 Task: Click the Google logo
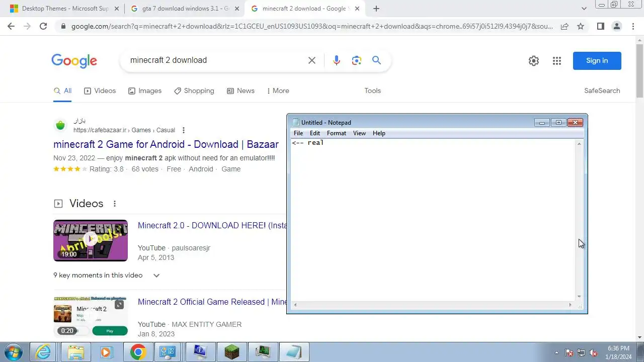point(74,61)
